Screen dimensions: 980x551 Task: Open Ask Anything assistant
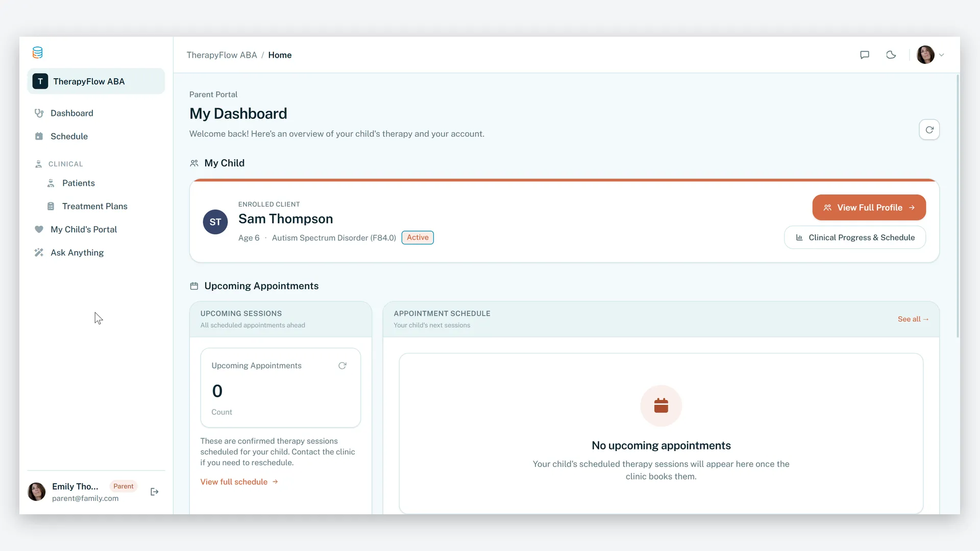click(x=96, y=253)
